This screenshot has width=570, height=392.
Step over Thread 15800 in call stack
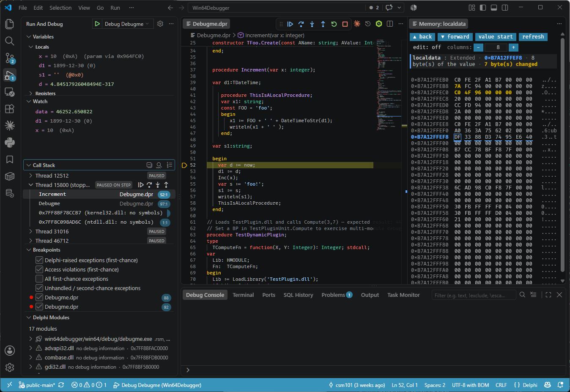tap(149, 185)
